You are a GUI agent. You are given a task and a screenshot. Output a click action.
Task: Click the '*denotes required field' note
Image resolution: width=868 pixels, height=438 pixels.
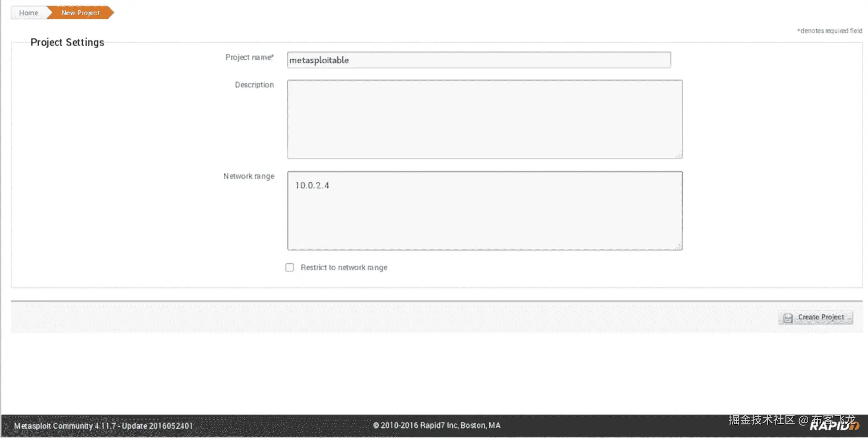pos(830,31)
